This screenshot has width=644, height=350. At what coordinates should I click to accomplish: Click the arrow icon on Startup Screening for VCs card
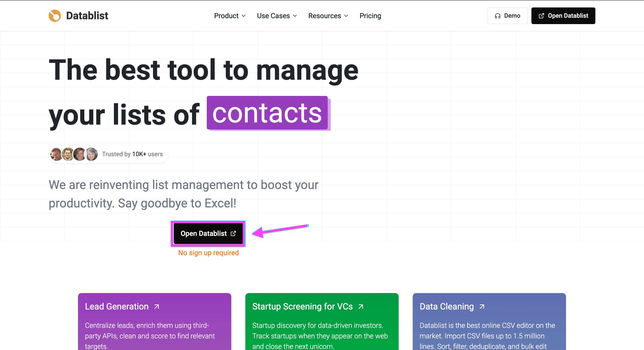pos(361,306)
